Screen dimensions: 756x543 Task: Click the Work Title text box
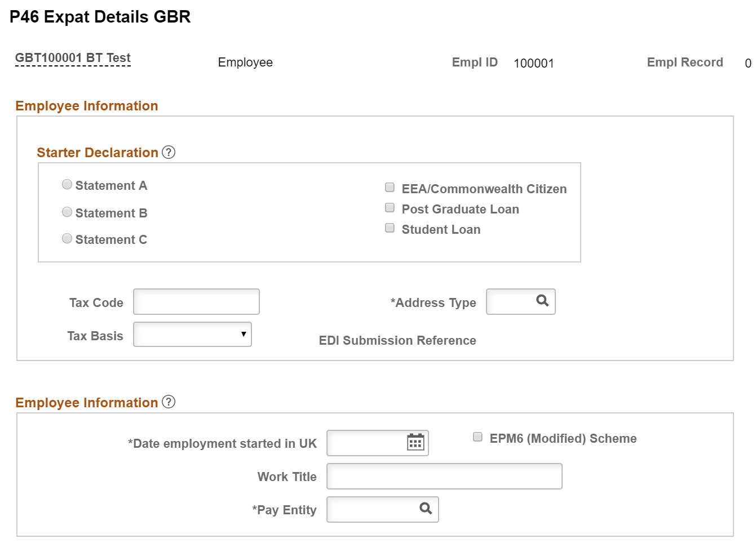pyautogui.click(x=444, y=477)
